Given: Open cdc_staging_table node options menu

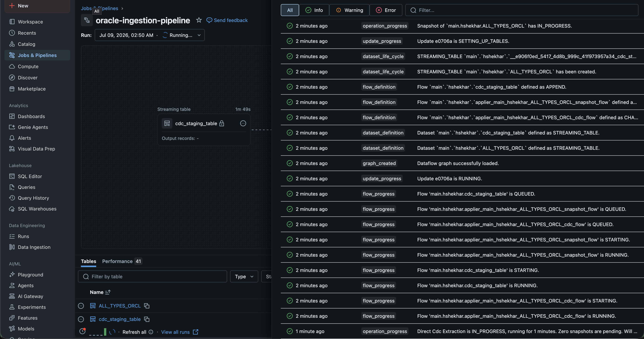Looking at the screenshot, I should point(243,123).
